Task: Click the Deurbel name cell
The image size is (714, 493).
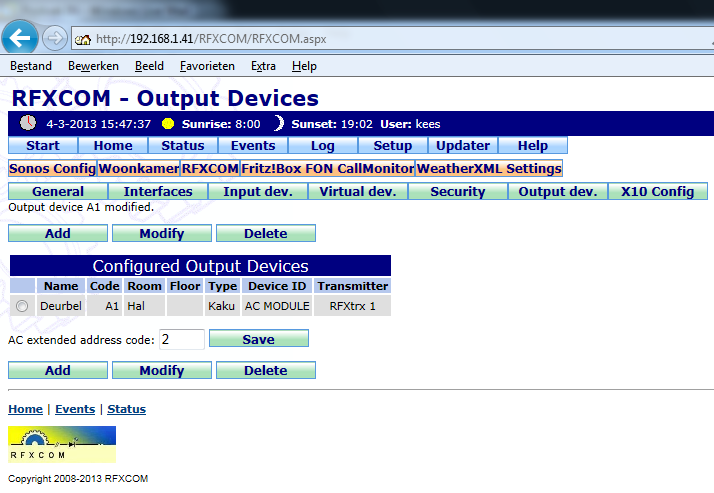Action: pyautogui.click(x=61, y=306)
